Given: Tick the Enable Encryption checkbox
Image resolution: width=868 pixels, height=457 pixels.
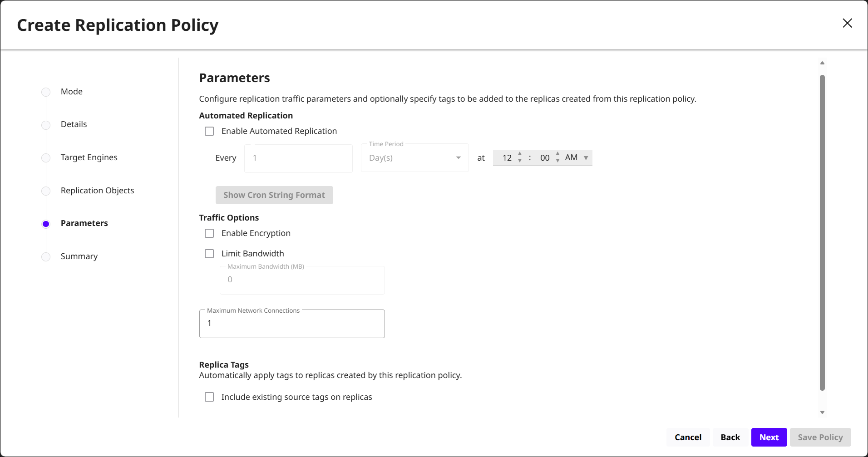Looking at the screenshot, I should (x=209, y=233).
